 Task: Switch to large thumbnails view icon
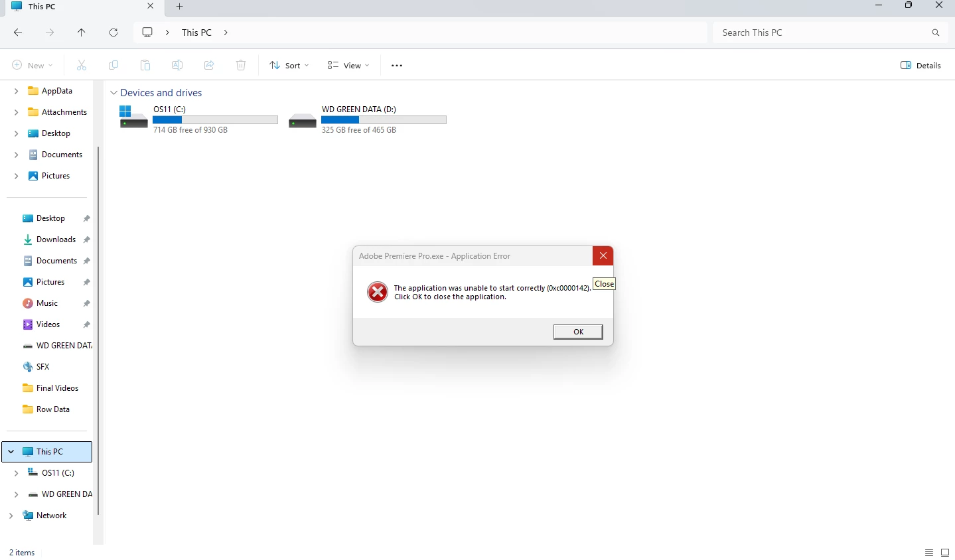tap(945, 553)
